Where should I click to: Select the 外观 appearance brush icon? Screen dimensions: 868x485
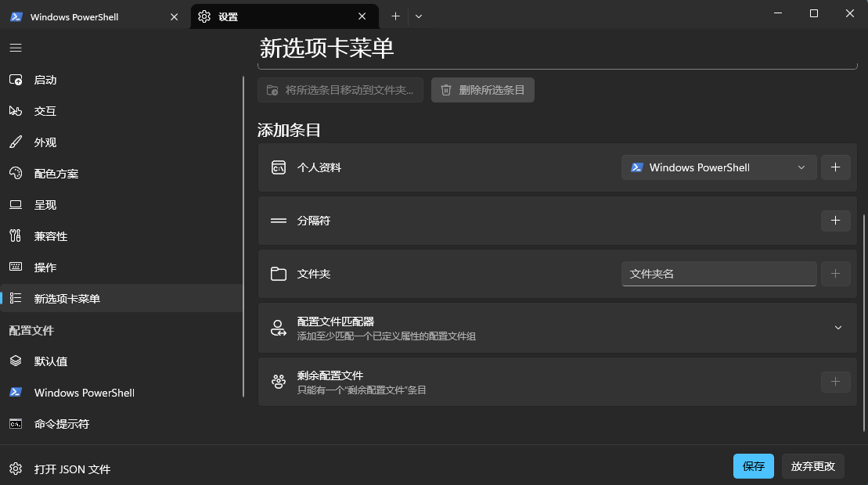[16, 142]
